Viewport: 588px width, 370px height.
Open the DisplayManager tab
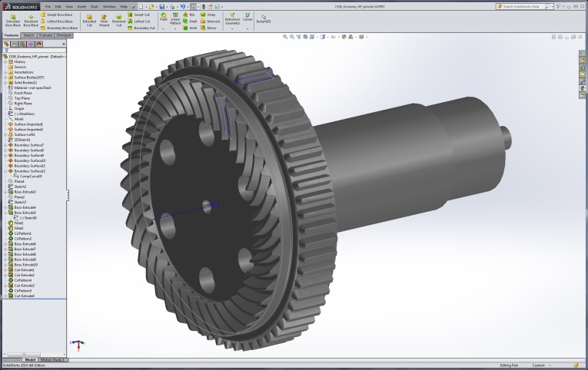click(38, 45)
